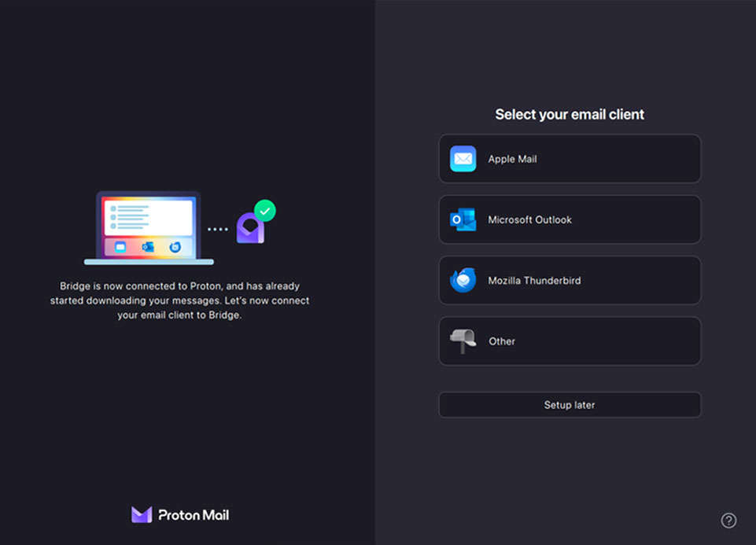
Task: Click the Microsoft Outlook logo icon
Action: [x=463, y=219]
